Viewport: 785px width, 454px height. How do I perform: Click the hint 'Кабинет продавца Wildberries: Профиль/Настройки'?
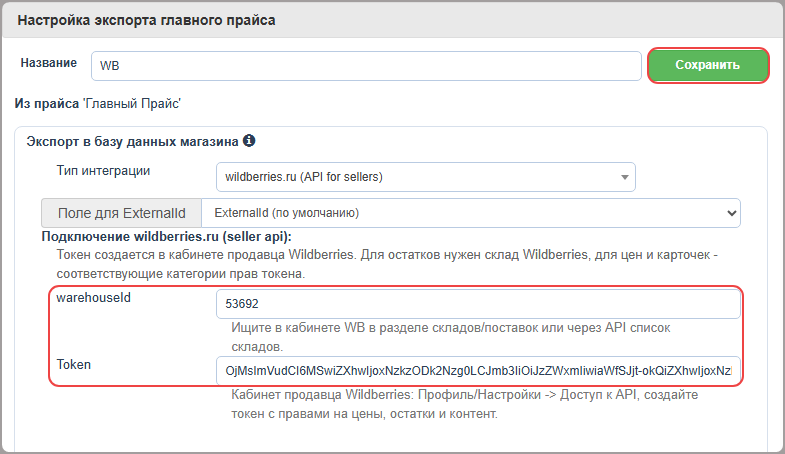(465, 404)
